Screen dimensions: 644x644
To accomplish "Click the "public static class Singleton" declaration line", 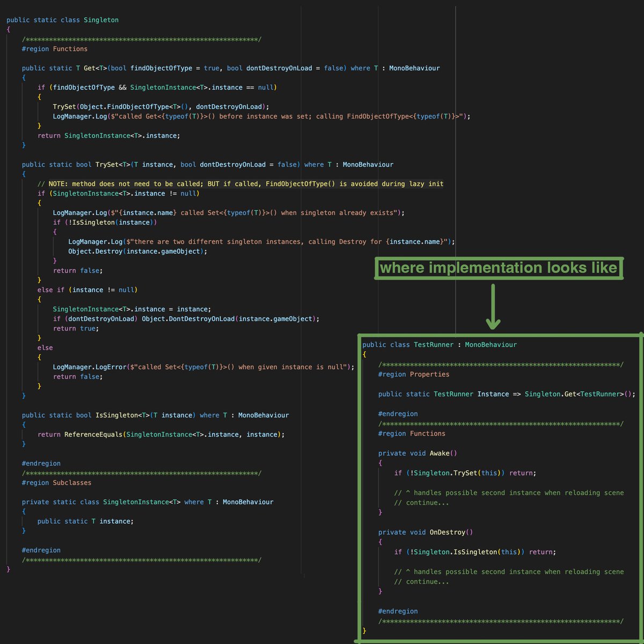I will (63, 20).
